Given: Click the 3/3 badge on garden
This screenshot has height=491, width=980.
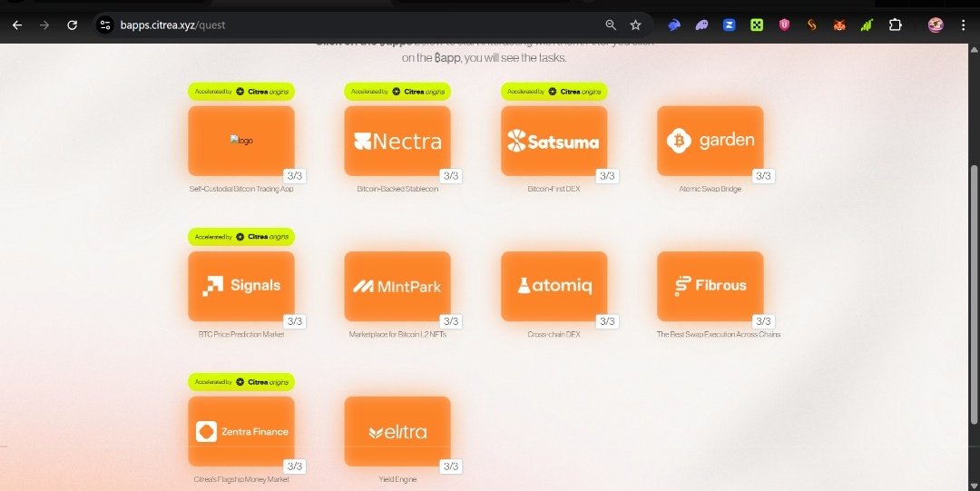Looking at the screenshot, I should point(763,176).
